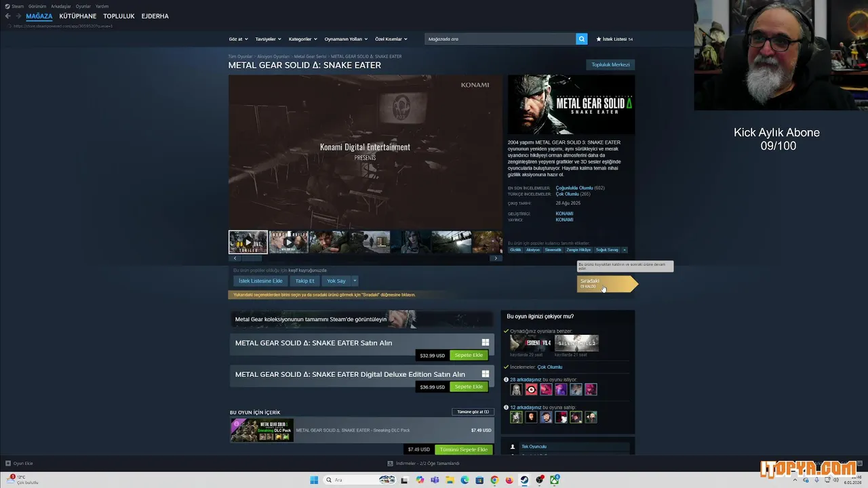This screenshot has height=488, width=868.
Task: Expand Tavsiyeler dropdown
Action: (x=268, y=39)
